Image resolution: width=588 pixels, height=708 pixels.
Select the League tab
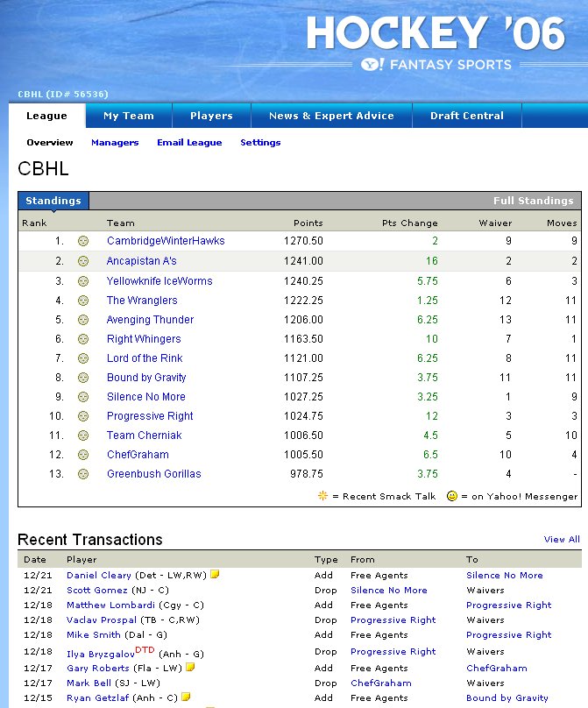(47, 116)
